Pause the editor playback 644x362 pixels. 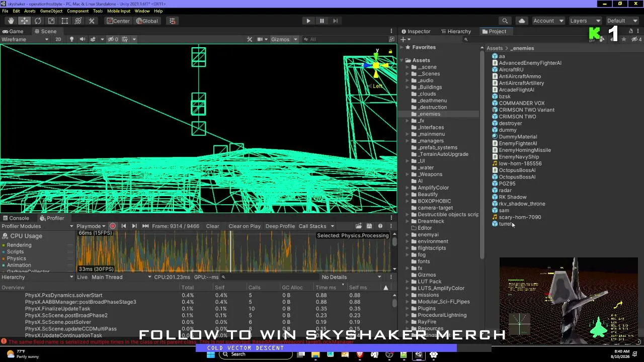[322, 21]
